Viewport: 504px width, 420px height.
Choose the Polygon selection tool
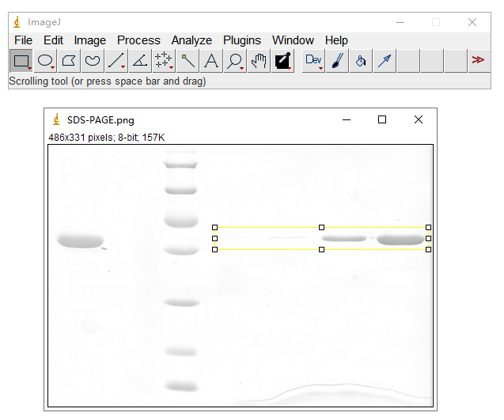pos(70,60)
